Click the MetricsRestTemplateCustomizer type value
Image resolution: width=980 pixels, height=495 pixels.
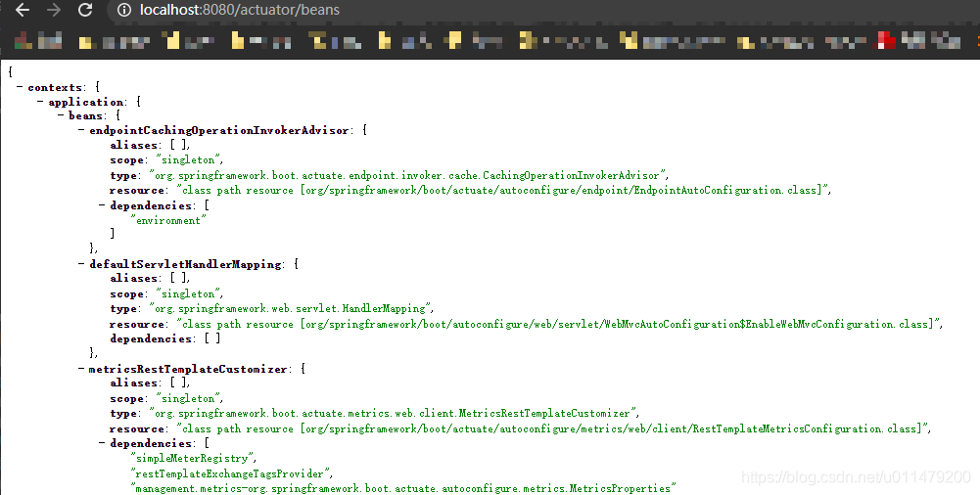tap(392, 413)
